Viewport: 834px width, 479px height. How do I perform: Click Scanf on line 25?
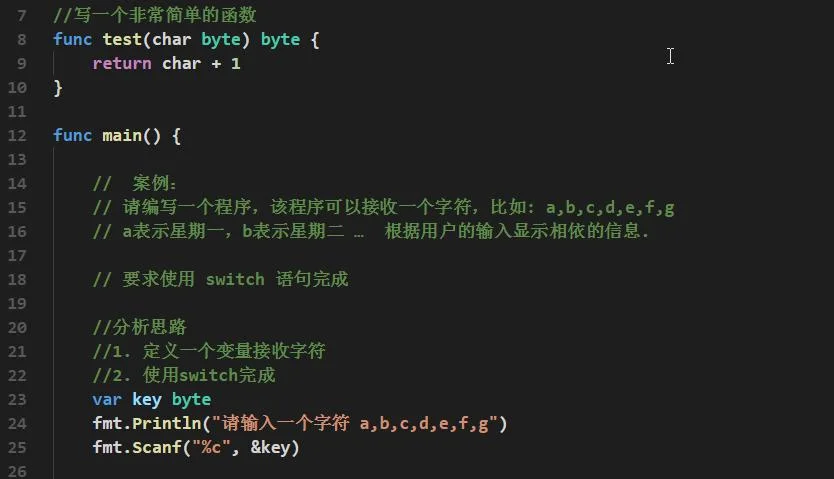tap(157, 448)
